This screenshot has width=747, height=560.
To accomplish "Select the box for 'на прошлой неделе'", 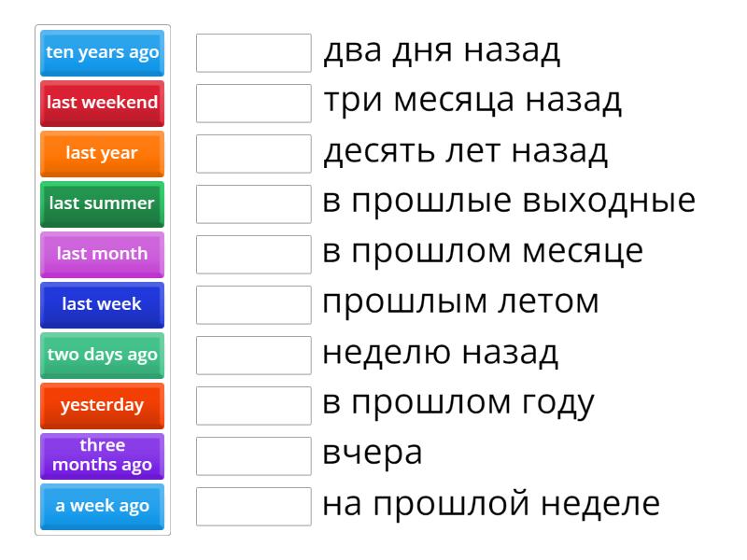I will pyautogui.click(x=254, y=506).
